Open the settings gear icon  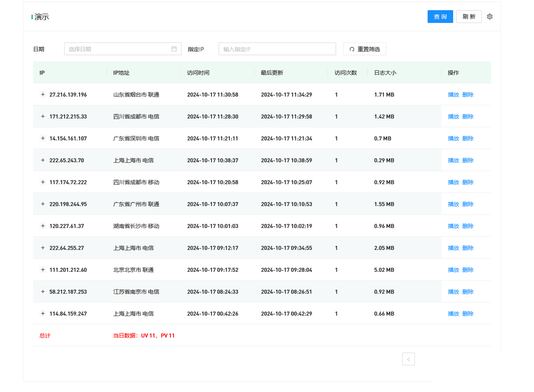[490, 17]
